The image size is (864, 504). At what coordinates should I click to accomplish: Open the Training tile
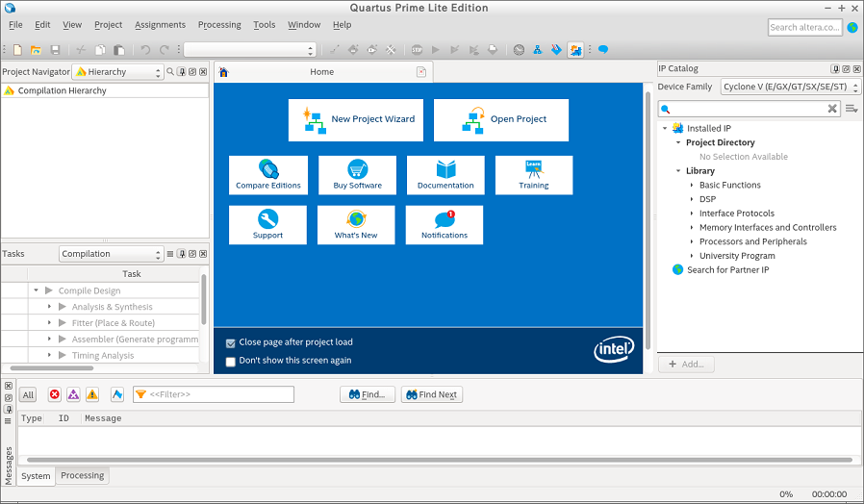point(534,175)
